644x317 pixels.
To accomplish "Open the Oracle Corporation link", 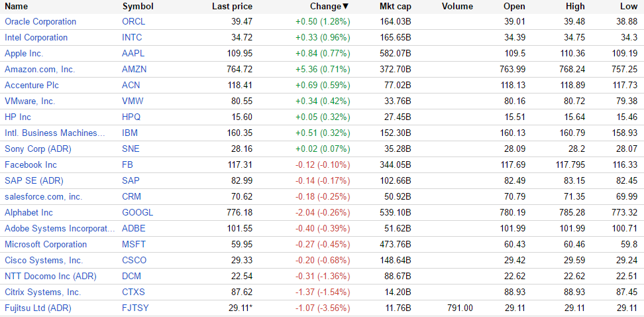I will (40, 22).
